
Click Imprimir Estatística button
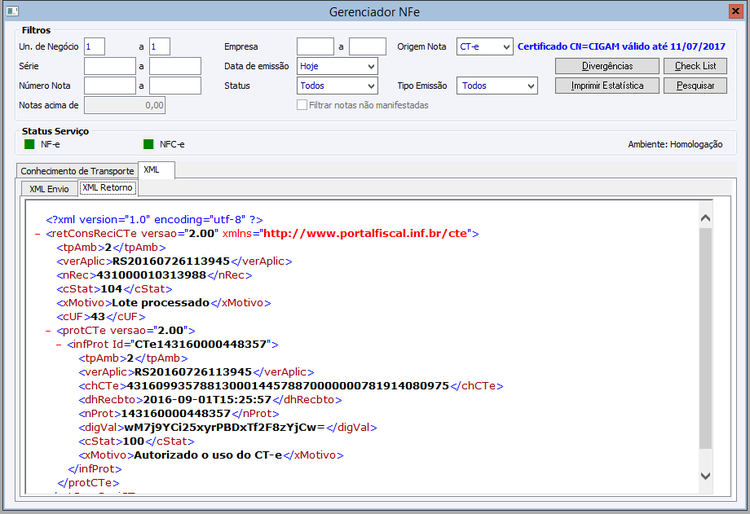click(x=607, y=86)
